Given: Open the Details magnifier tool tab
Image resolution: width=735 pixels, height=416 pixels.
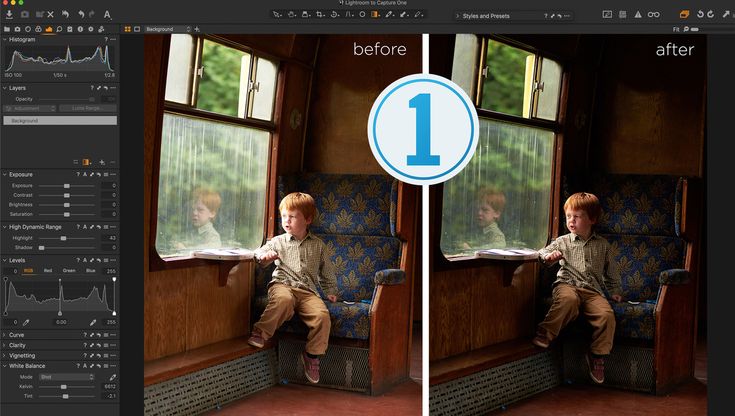Looking at the screenshot, I should pyautogui.click(x=59, y=29).
